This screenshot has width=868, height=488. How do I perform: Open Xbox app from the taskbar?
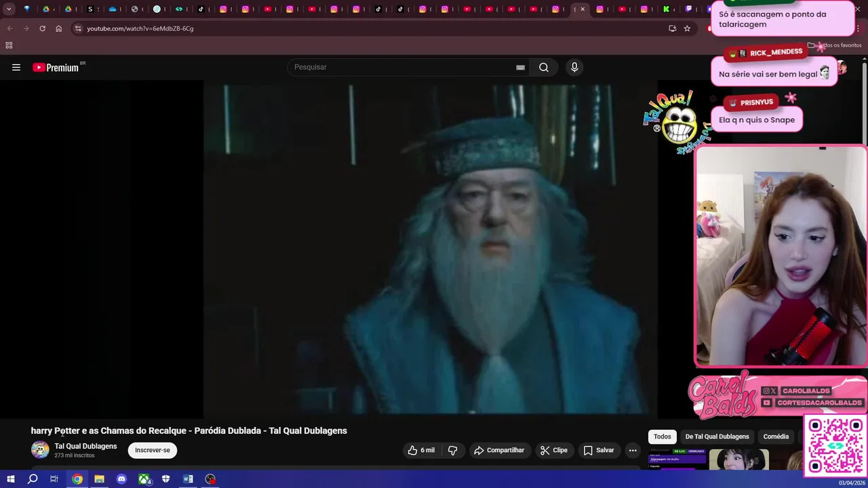pyautogui.click(x=144, y=479)
